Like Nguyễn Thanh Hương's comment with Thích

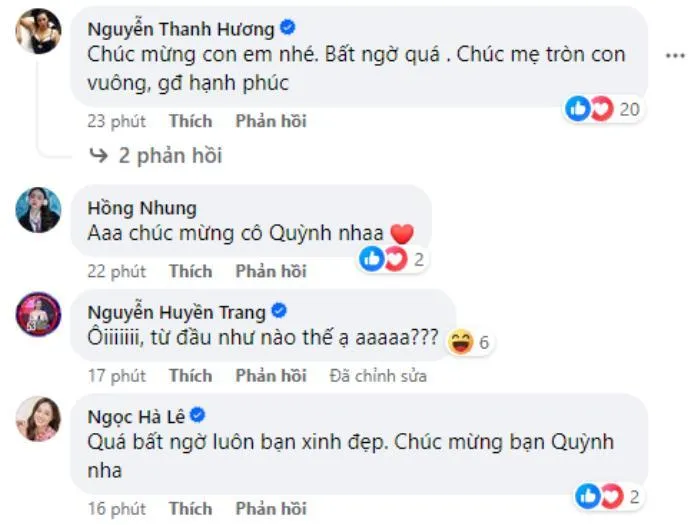coord(191,121)
